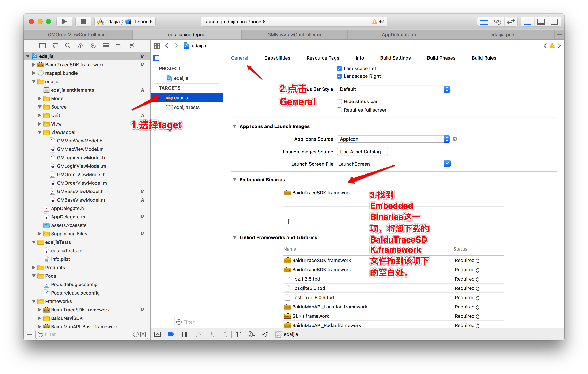Enable Hide status bar
Screen dimensions: 588x374
[x=339, y=101]
